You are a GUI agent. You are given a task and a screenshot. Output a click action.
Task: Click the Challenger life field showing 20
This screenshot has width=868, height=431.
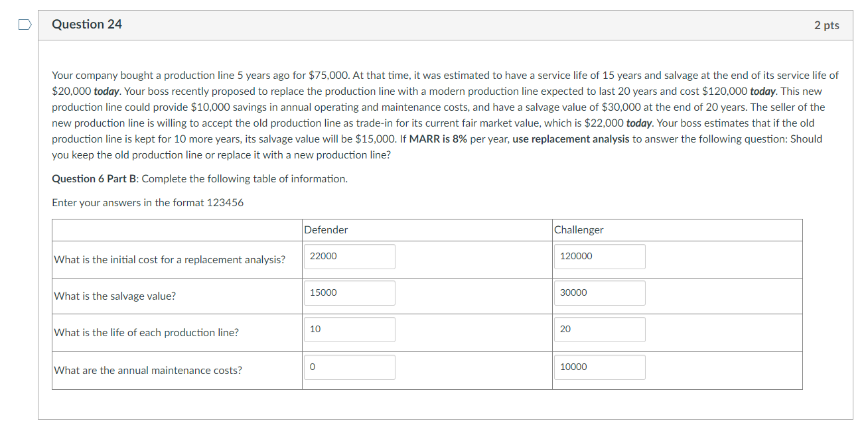[600, 330]
